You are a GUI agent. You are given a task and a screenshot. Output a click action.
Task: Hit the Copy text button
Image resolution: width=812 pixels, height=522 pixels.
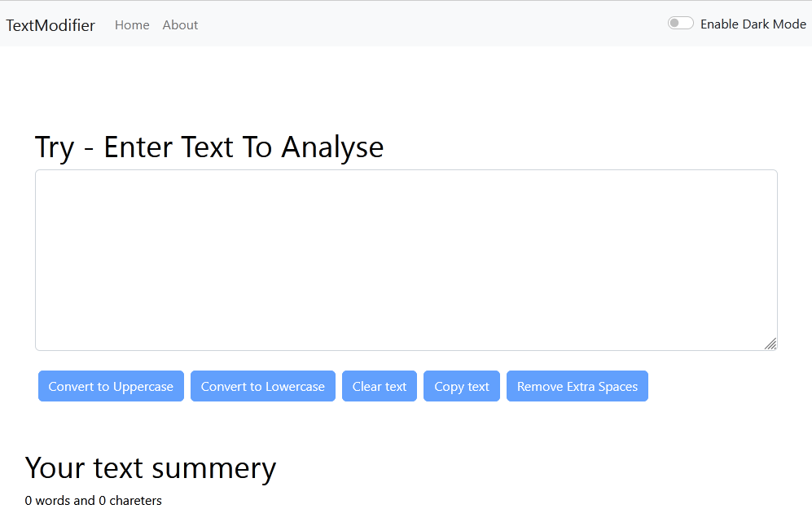click(x=462, y=386)
